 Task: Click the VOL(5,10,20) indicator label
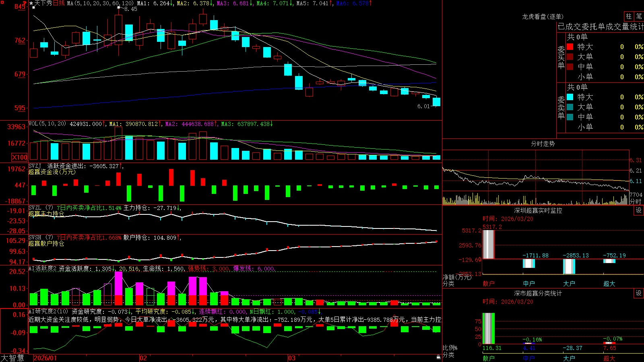[47, 124]
